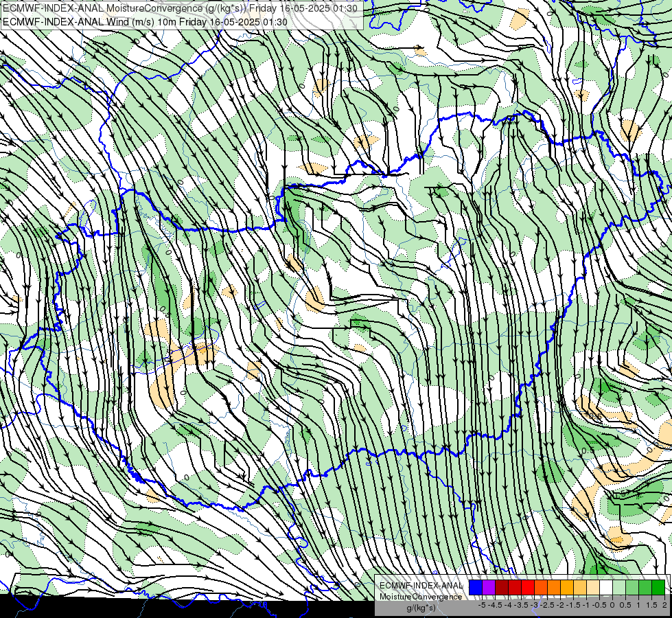Screen dimensions: 672x618
Task: Pick the darkest green swatch ending at 2
Action: [x=658, y=587]
